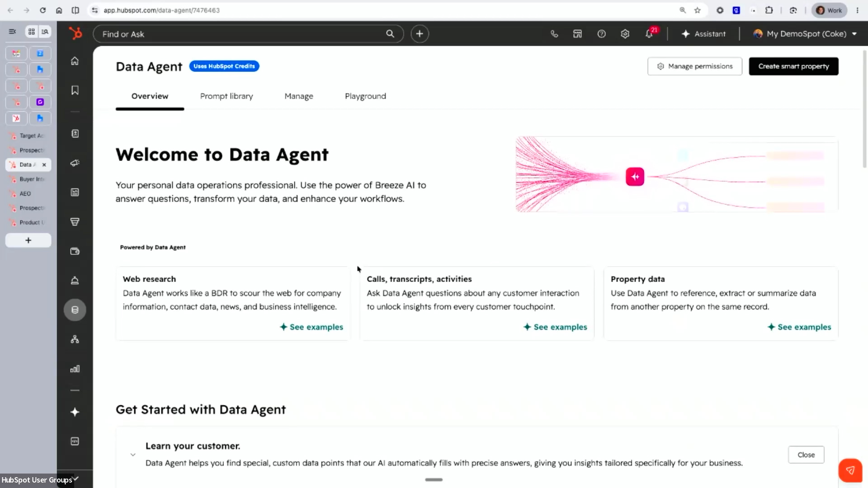Open the Content icon in sidebar

[x=75, y=192]
